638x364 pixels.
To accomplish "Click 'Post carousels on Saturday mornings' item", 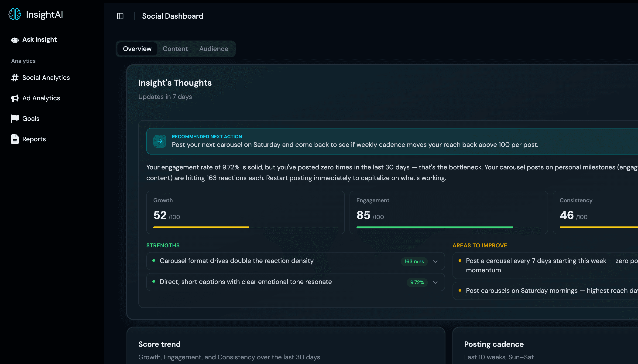I will pos(545,291).
